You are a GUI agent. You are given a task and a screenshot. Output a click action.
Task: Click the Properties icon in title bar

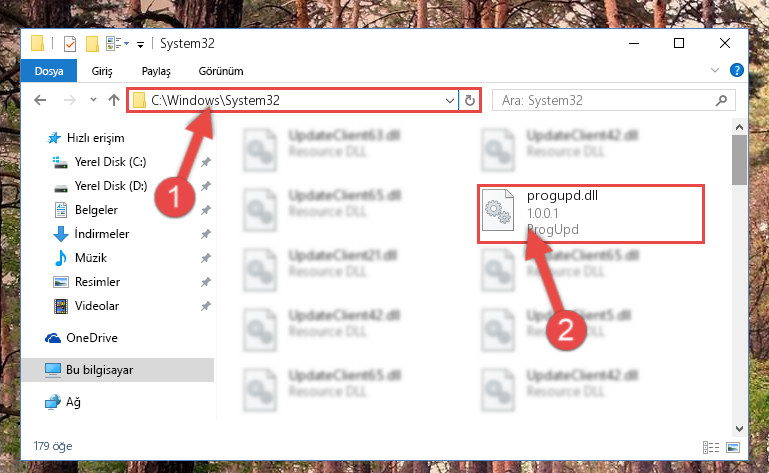pyautogui.click(x=70, y=44)
